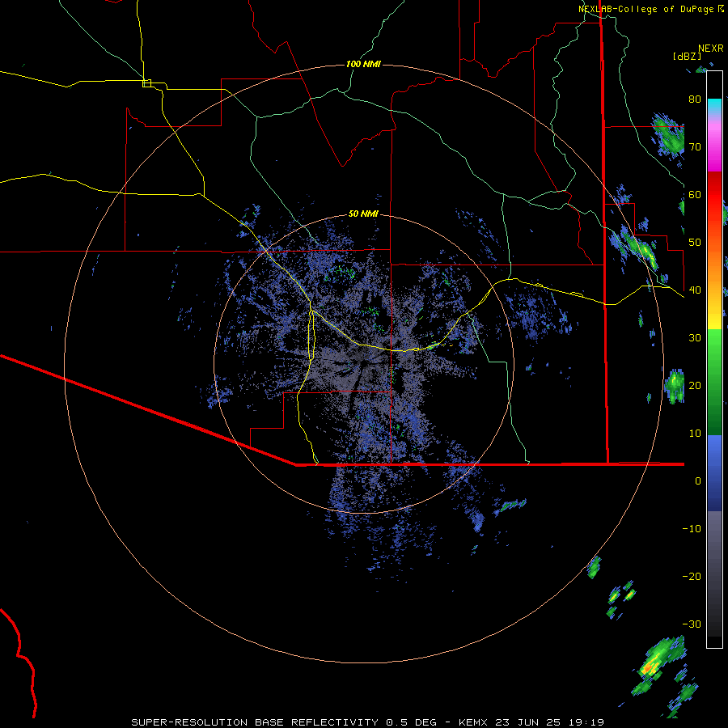Viewport: 728px width, 728px height.
Task: Click the 70 value on the dBZ scale
Action: (x=695, y=146)
